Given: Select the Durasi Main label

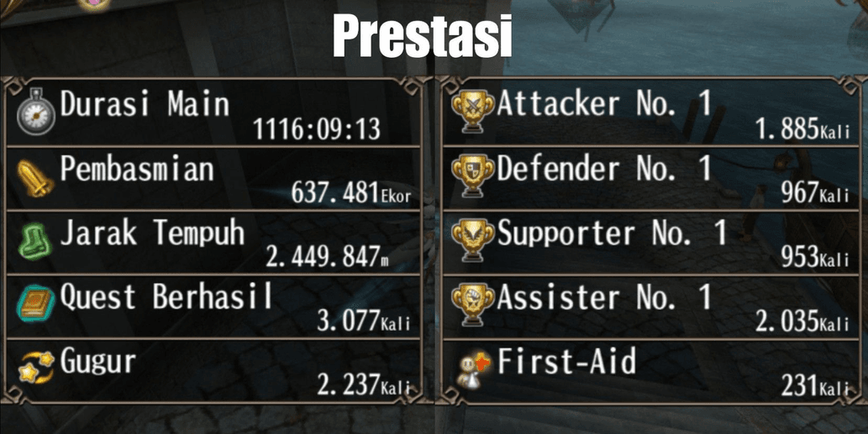Looking at the screenshot, I should [144, 105].
